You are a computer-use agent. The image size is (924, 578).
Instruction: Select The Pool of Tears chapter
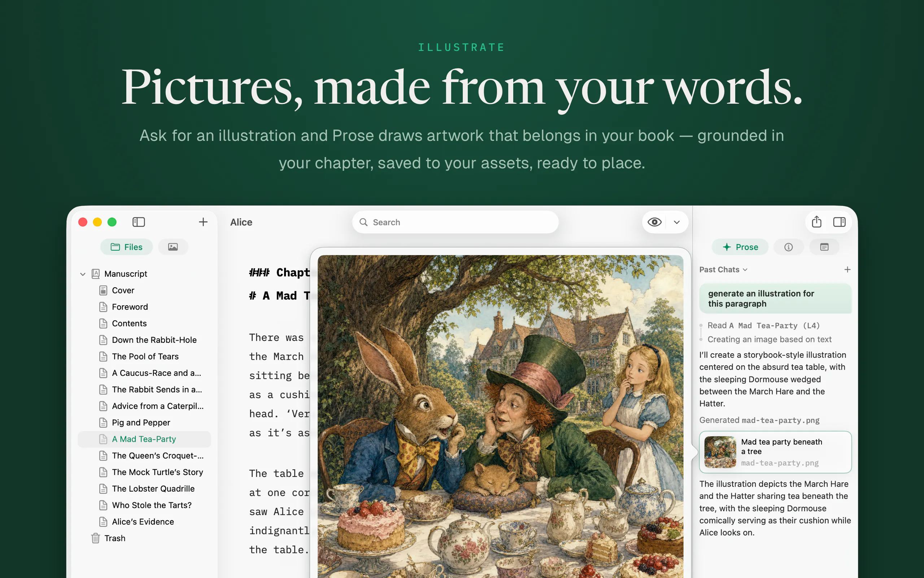[145, 356]
